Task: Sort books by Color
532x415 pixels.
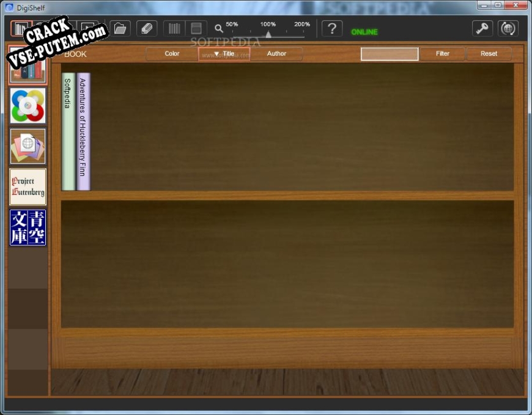Action: tap(172, 54)
